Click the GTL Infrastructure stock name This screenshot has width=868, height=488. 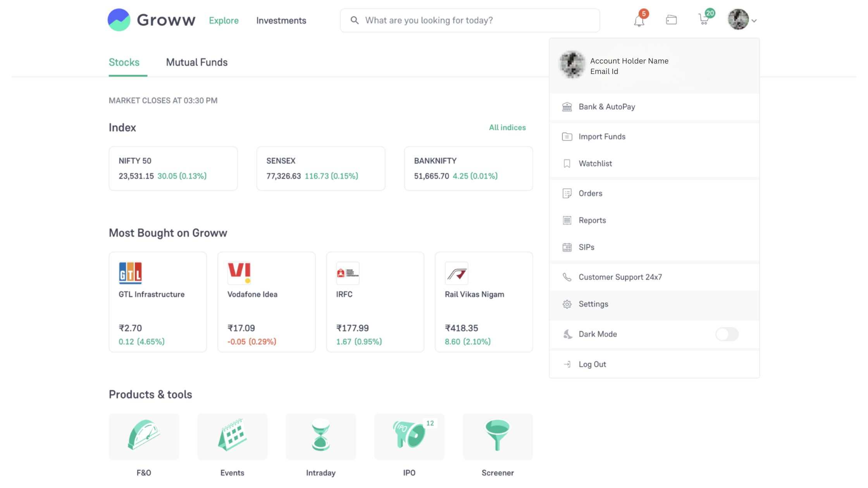coord(152,294)
